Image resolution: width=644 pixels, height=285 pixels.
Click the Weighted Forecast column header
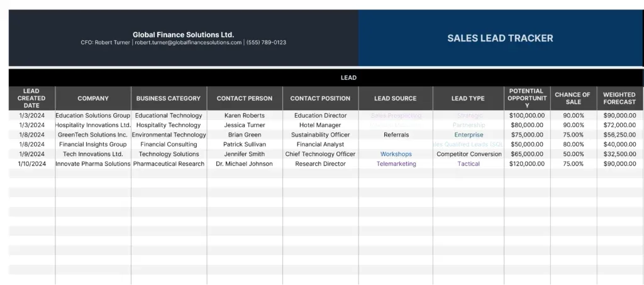(619, 98)
